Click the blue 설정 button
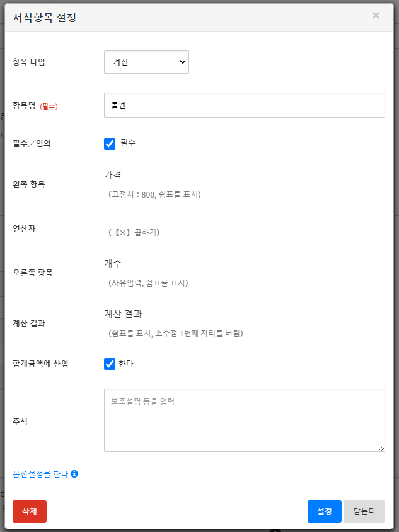This screenshot has width=399, height=532. (x=324, y=511)
